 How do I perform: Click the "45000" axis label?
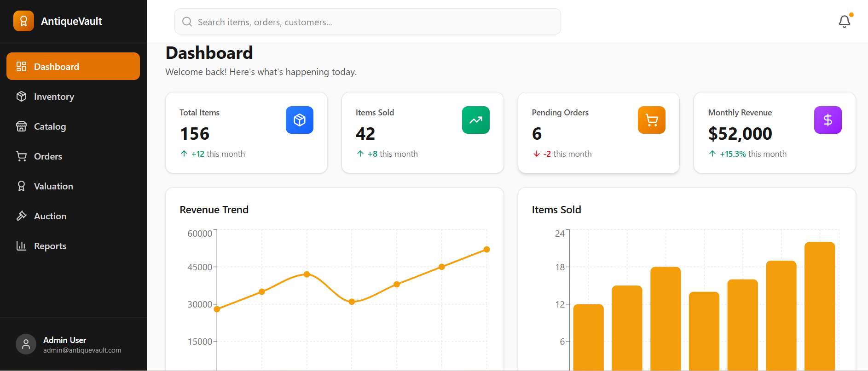[x=200, y=267]
